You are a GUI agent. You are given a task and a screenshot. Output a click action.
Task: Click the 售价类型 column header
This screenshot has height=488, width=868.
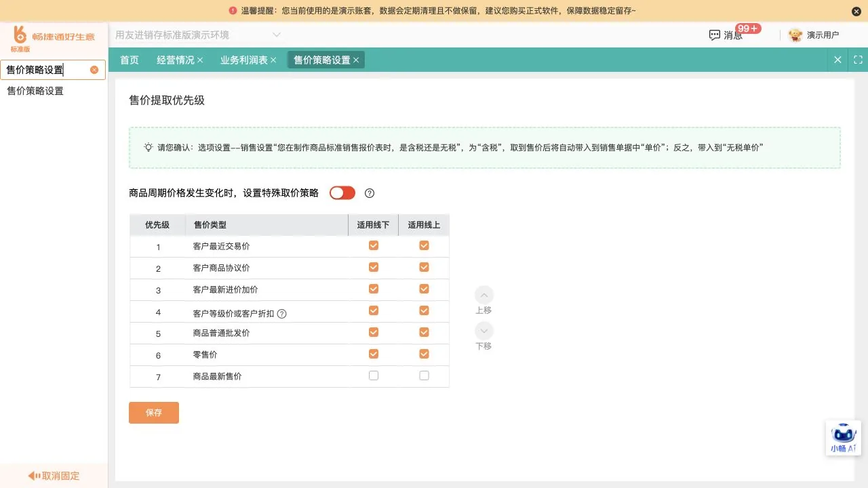(x=267, y=225)
